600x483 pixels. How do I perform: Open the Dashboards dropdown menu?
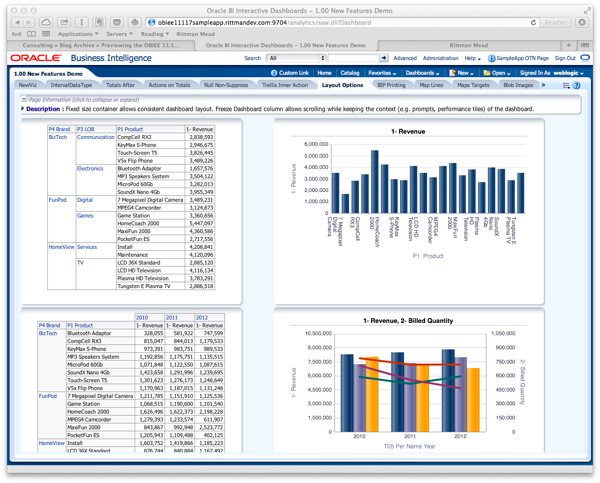pos(422,73)
